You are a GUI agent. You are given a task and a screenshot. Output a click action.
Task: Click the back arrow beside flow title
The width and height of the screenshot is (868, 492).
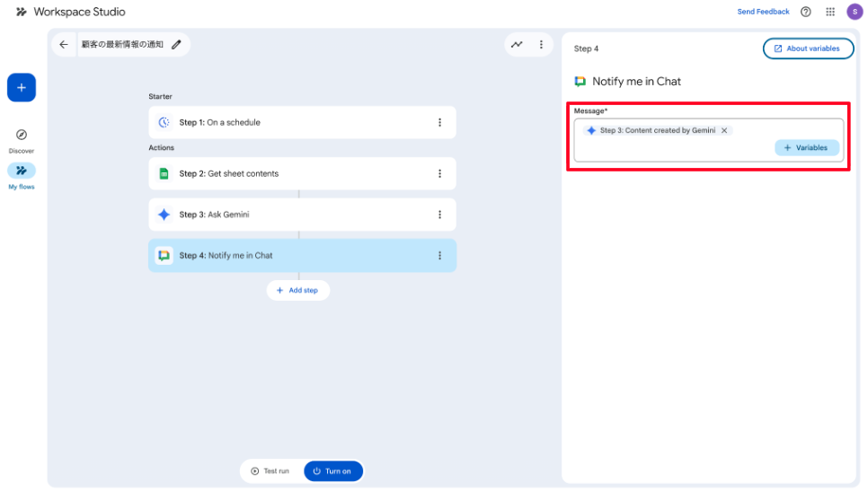pos(63,45)
